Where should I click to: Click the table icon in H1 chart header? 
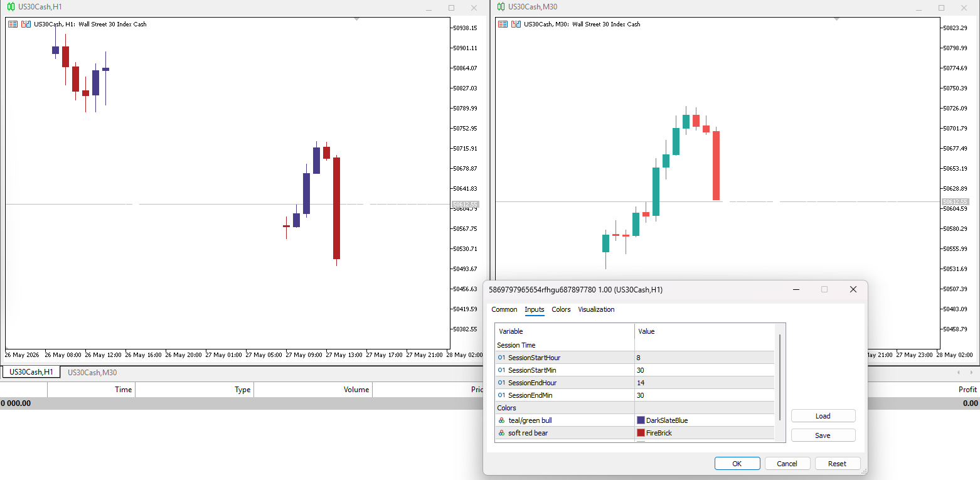pyautogui.click(x=13, y=24)
